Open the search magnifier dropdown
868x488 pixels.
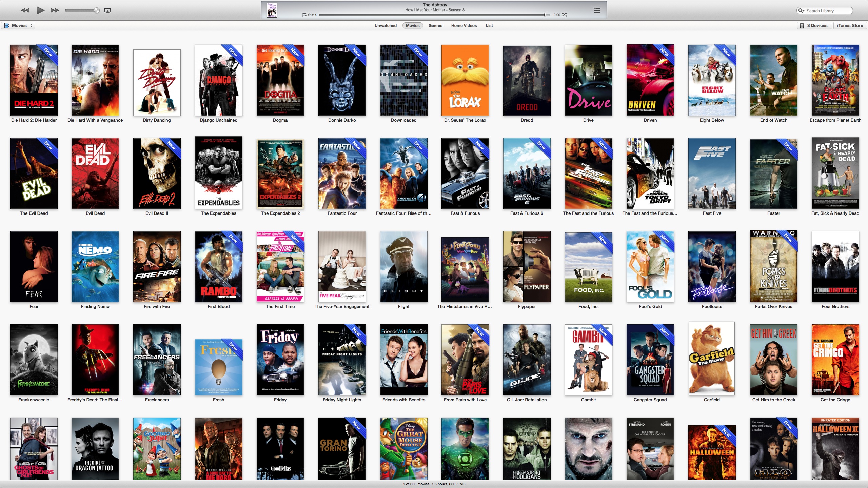click(x=802, y=11)
